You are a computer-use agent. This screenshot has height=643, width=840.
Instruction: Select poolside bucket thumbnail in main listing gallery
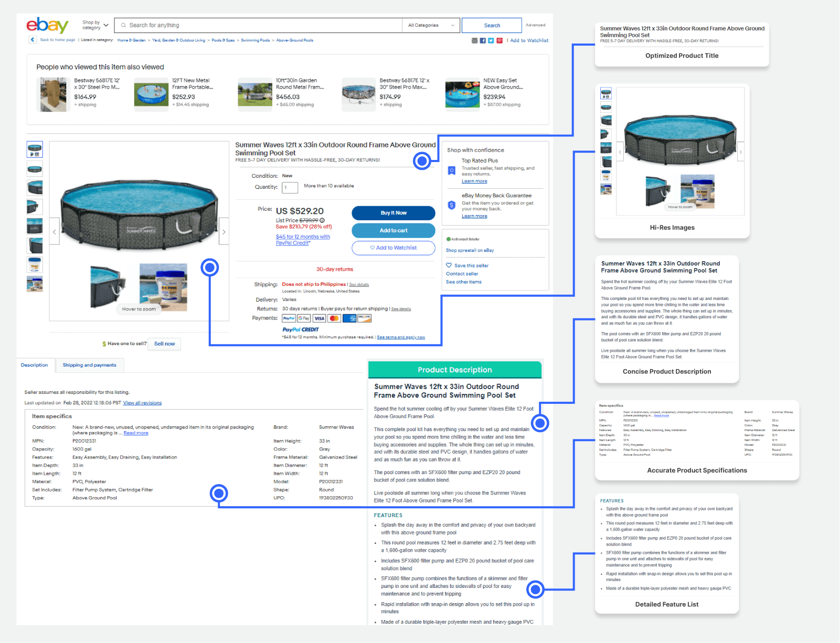point(35,284)
